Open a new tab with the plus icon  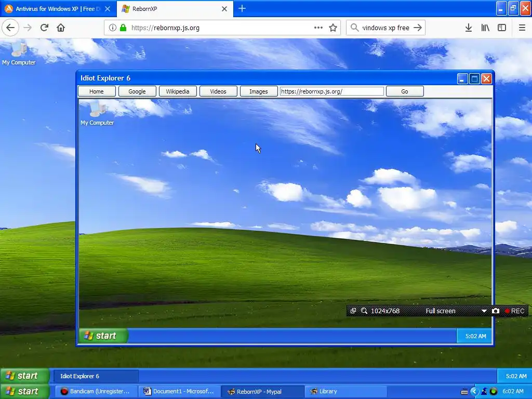tap(242, 8)
